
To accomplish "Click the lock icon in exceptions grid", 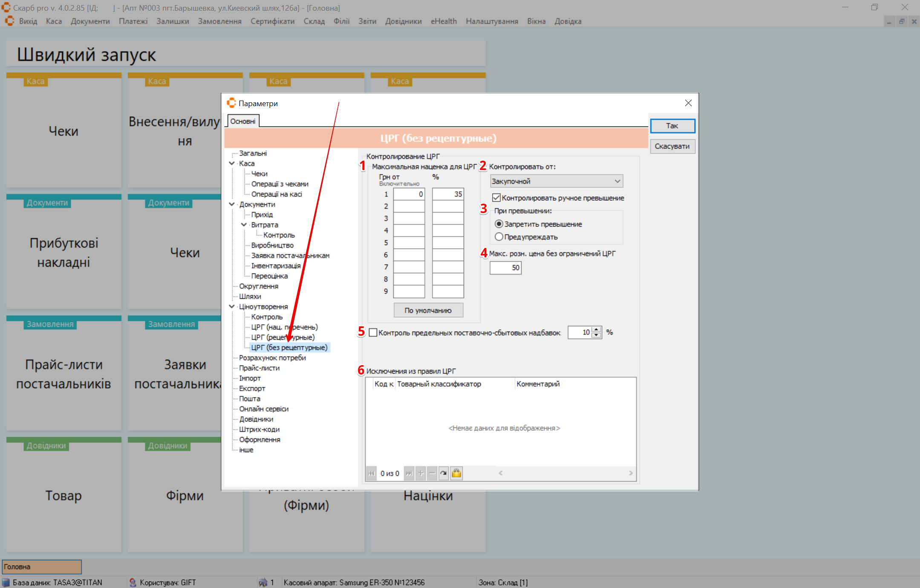I will coord(456,473).
